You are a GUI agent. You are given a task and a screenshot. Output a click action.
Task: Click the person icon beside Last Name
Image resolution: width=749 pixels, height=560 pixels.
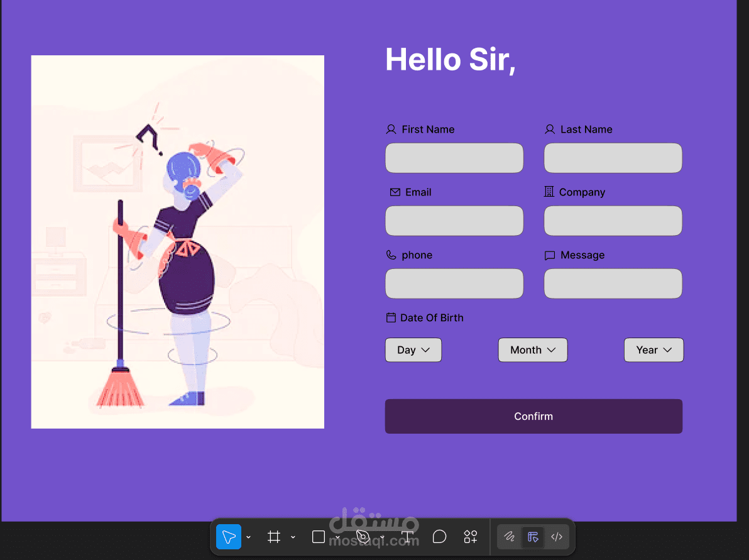pos(550,129)
